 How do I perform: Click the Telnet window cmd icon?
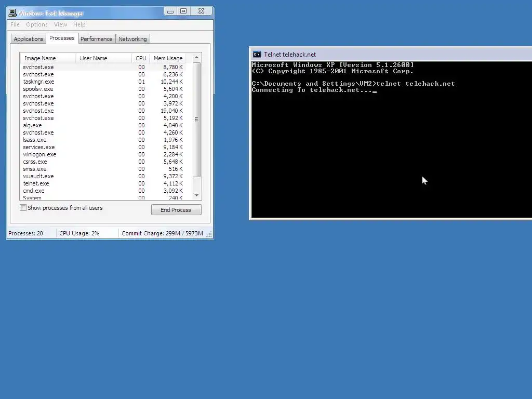[x=257, y=54]
